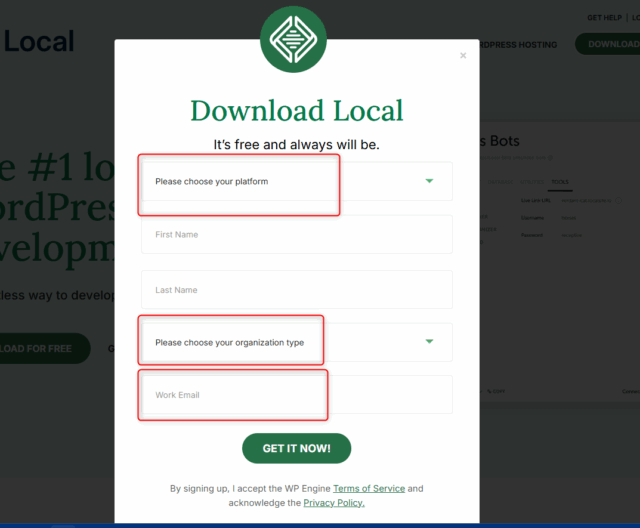This screenshot has height=528, width=640.
Task: Click into the First Name field
Action: pyautogui.click(x=296, y=234)
